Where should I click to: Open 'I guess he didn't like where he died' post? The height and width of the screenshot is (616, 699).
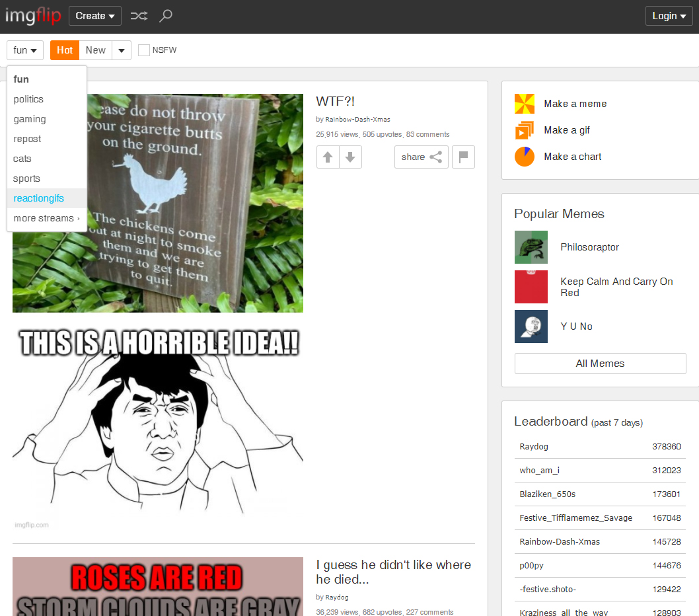393,572
